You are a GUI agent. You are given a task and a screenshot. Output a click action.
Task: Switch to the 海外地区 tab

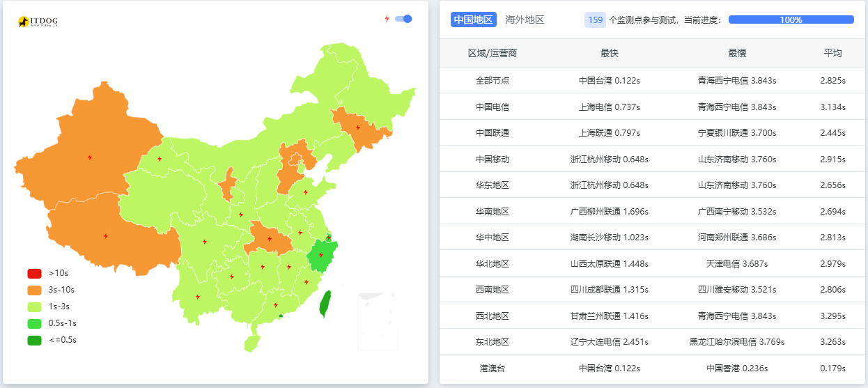pyautogui.click(x=525, y=20)
